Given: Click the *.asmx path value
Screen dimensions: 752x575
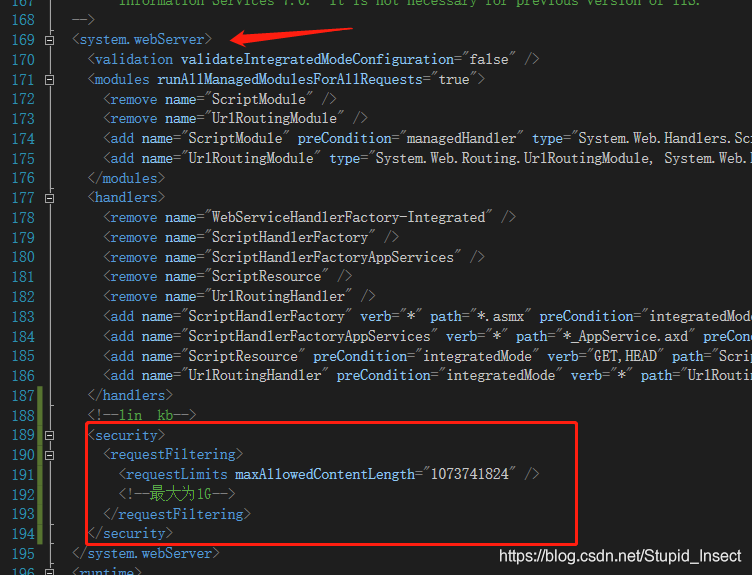Looking at the screenshot, I should coord(500,317).
